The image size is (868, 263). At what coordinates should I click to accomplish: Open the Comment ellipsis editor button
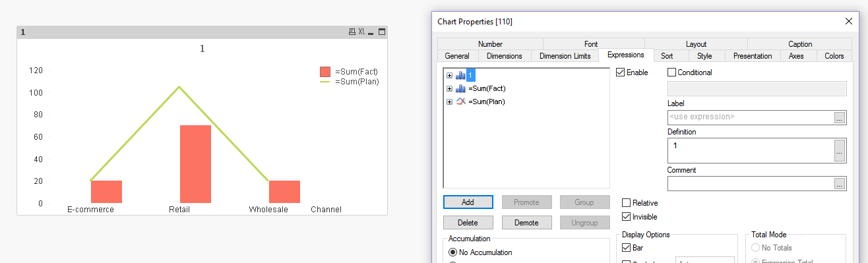(840, 184)
